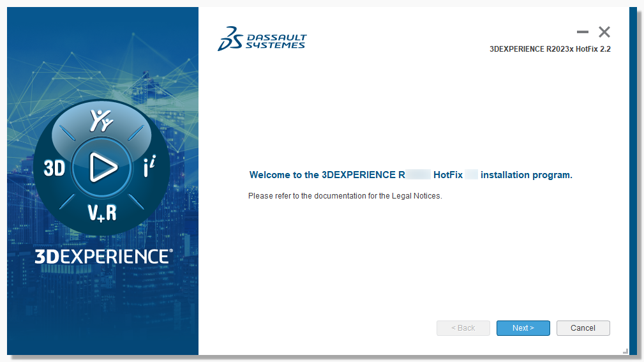Image resolution: width=644 pixels, height=362 pixels.
Task: Proceed with the Next > button
Action: click(x=523, y=328)
